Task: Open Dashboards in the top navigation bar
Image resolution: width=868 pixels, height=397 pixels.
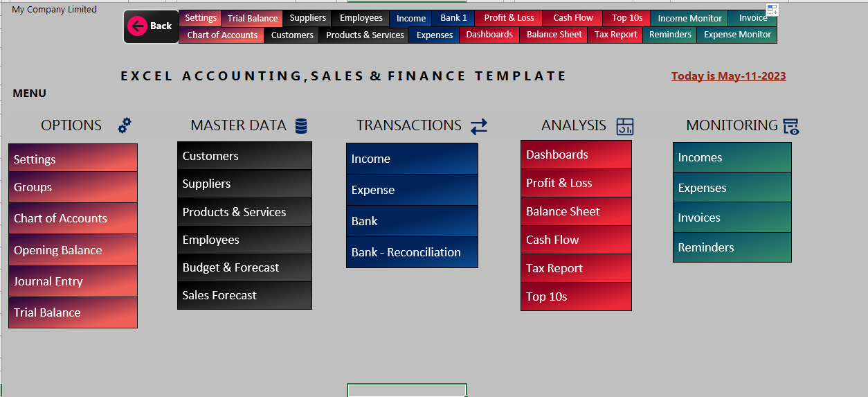Action: [x=489, y=35]
